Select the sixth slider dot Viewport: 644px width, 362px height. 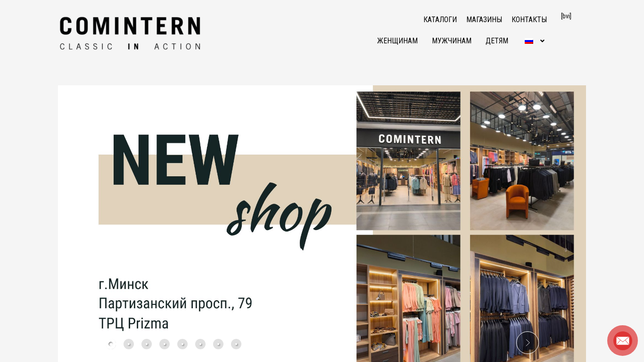200,344
